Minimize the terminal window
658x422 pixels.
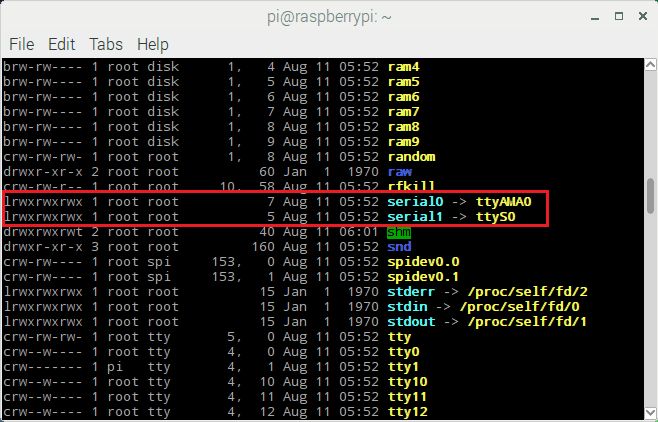(595, 17)
